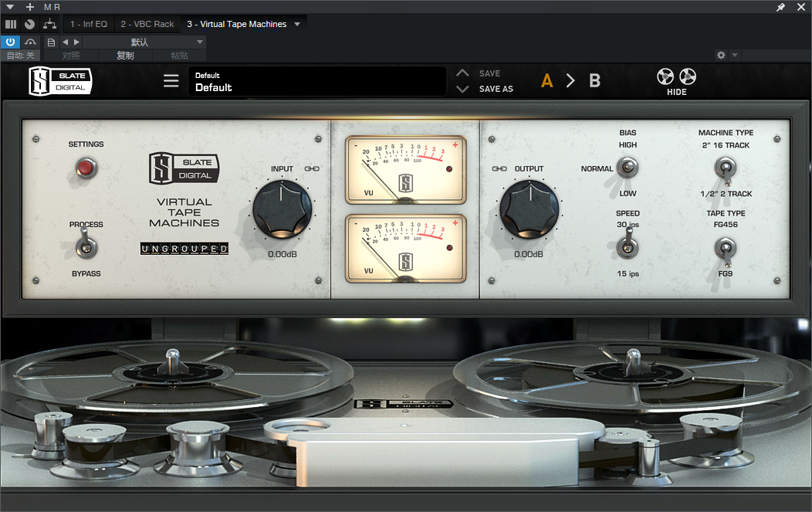Image resolution: width=812 pixels, height=512 pixels.
Task: Go to next host preset arrow
Action: (x=76, y=42)
